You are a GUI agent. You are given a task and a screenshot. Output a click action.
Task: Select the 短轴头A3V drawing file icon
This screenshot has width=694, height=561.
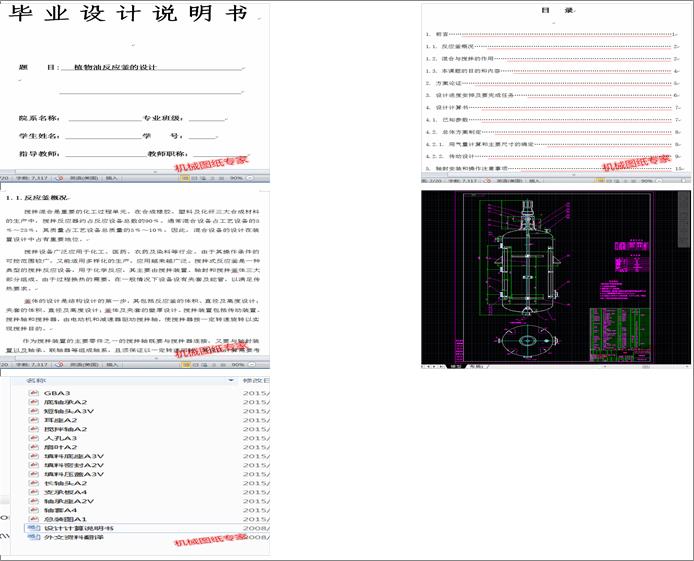coord(33,411)
